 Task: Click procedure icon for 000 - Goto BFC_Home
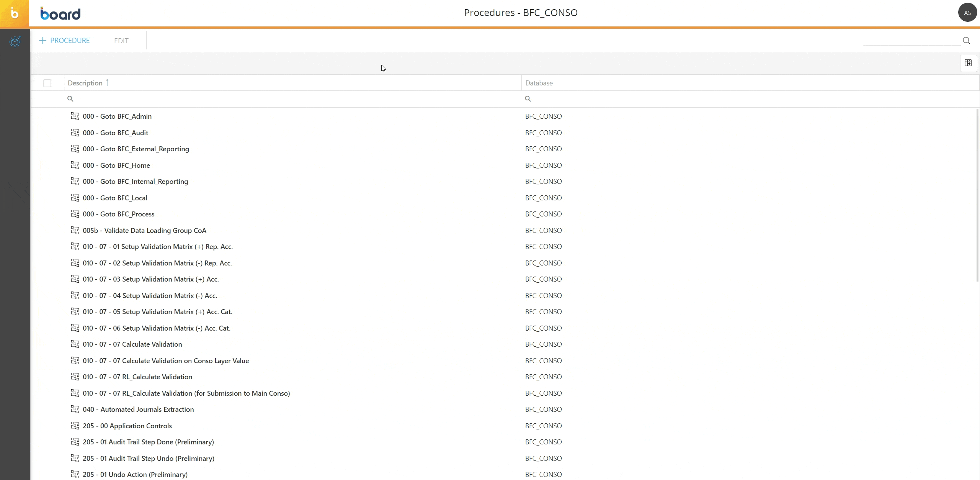point(75,165)
